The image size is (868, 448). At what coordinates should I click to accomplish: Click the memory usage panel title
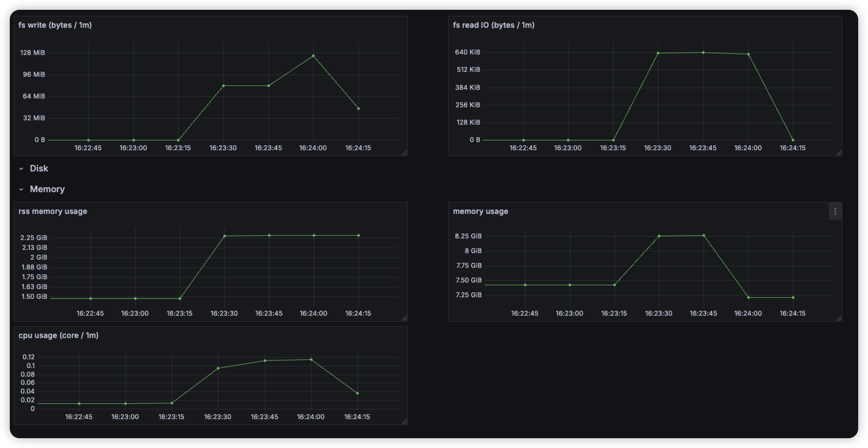480,211
